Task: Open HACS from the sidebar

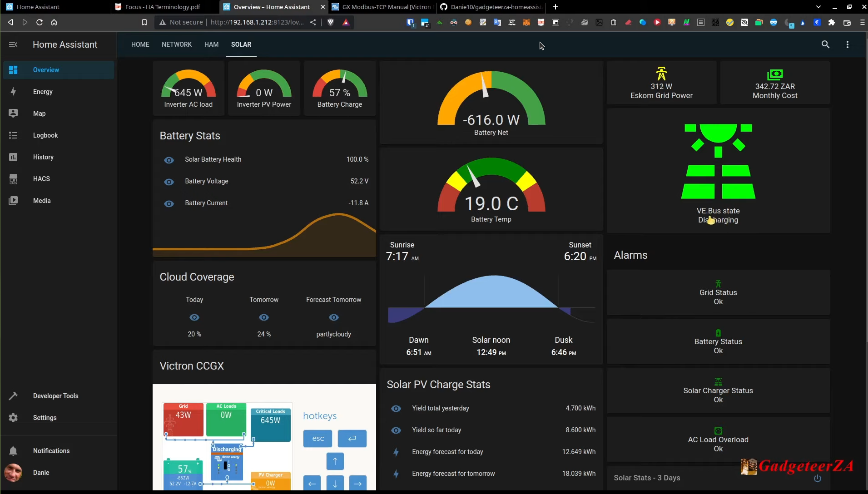Action: pos(41,179)
